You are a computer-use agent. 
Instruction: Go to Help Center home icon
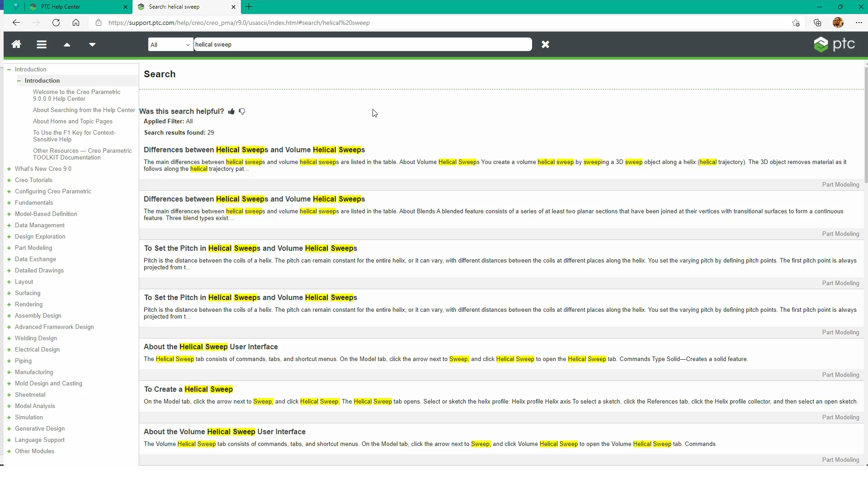pyautogui.click(x=16, y=44)
